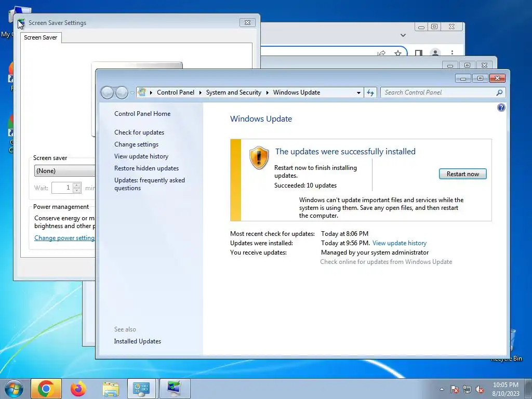Click the network tray icon

467,389
